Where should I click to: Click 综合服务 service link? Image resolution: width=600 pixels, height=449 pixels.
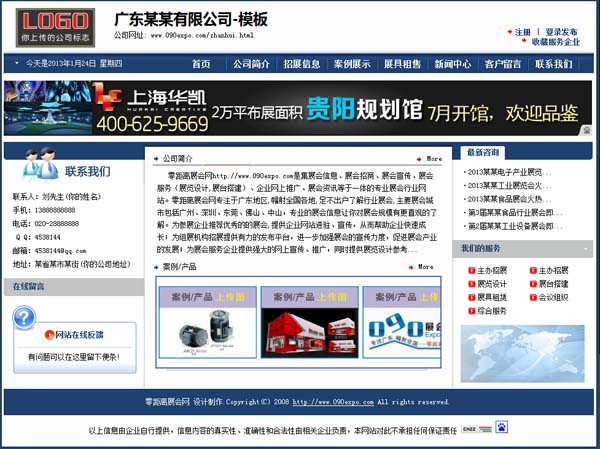(492, 311)
